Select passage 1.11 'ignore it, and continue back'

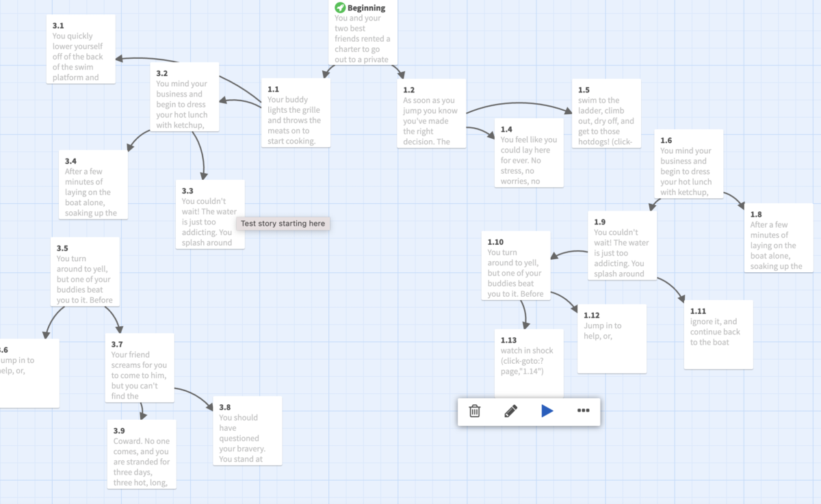click(x=718, y=334)
